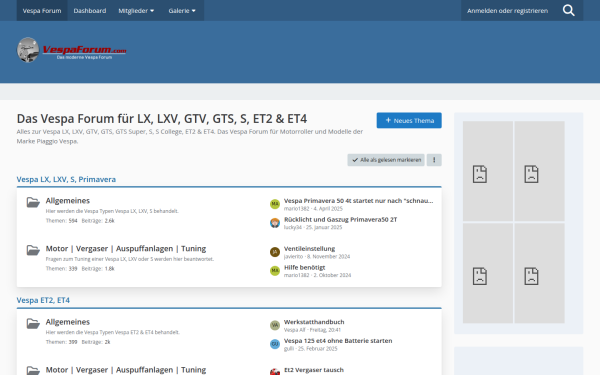
Task: Click lucky34 avatar next to Rücklicht thread
Action: [275, 223]
